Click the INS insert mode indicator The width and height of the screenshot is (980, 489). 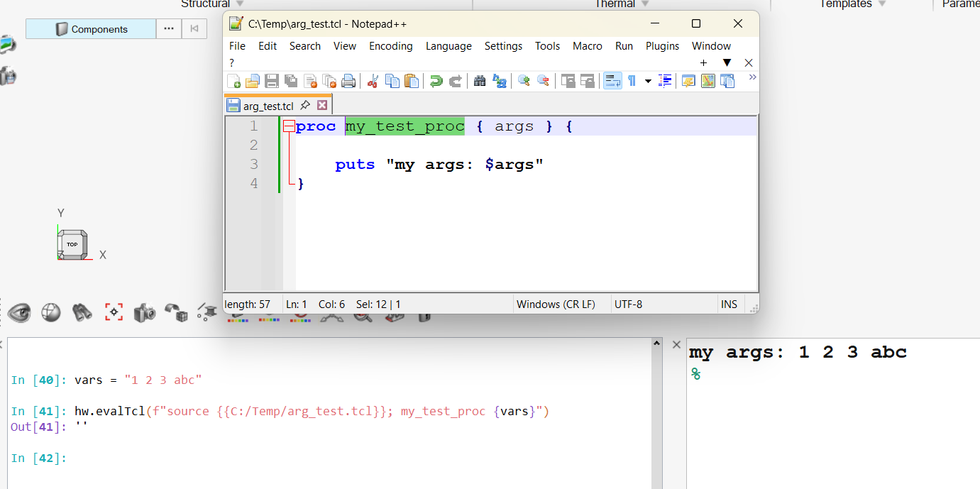(729, 304)
